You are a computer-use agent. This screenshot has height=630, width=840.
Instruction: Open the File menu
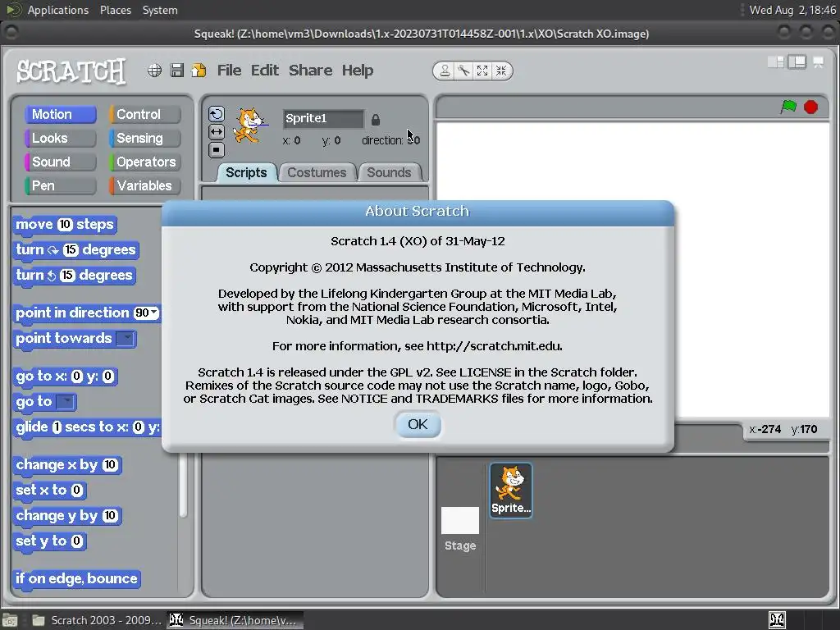pyautogui.click(x=230, y=71)
